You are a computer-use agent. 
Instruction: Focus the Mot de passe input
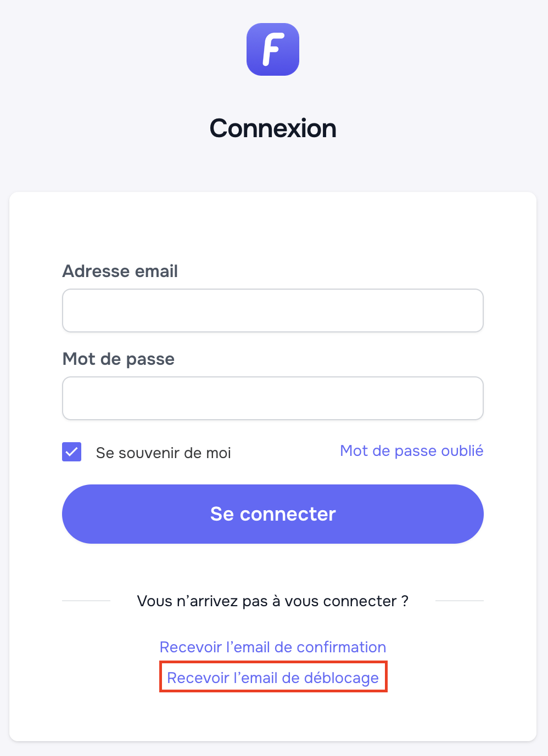tap(273, 398)
